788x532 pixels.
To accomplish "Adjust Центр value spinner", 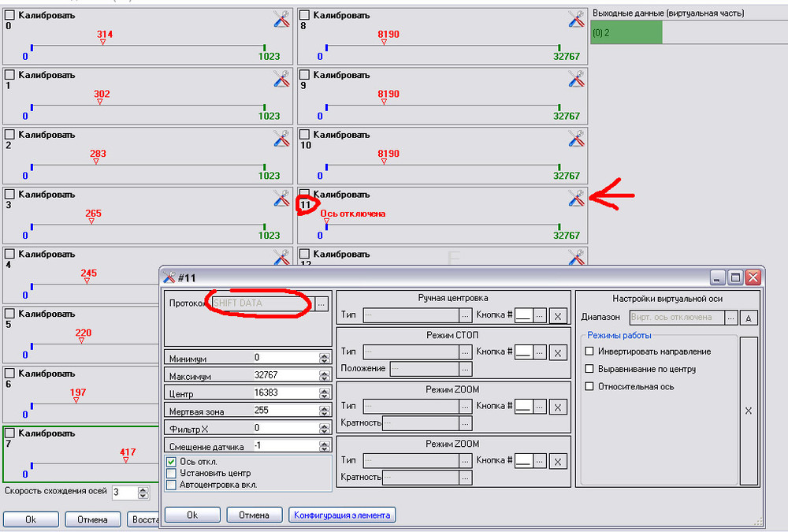I will click(324, 394).
